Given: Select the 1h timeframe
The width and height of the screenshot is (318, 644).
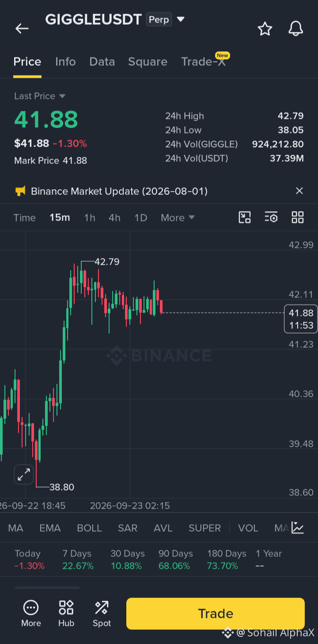Looking at the screenshot, I should [x=90, y=217].
